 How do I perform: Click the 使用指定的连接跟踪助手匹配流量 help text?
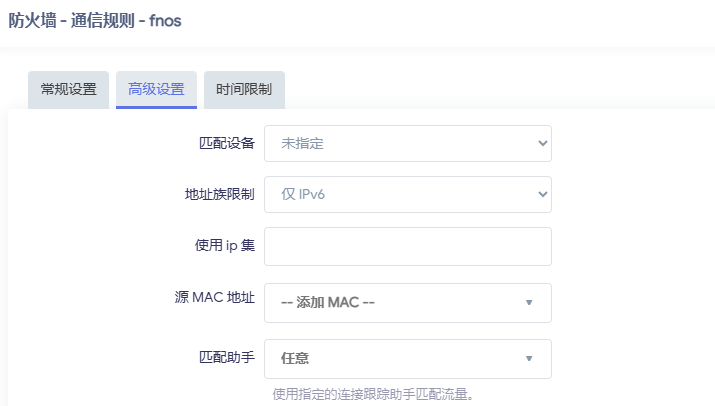pos(372,394)
